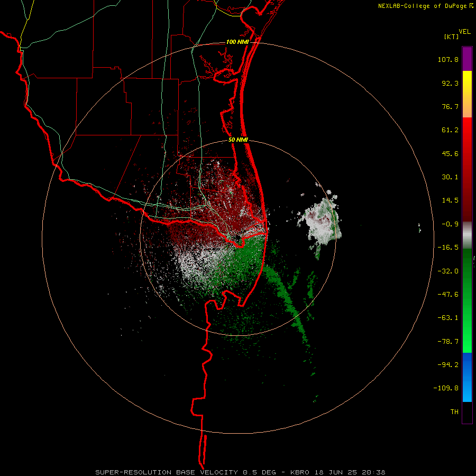Screen dimensions: 476x476
Task: Click the -32.0 velocity scale value
Action: point(448,271)
